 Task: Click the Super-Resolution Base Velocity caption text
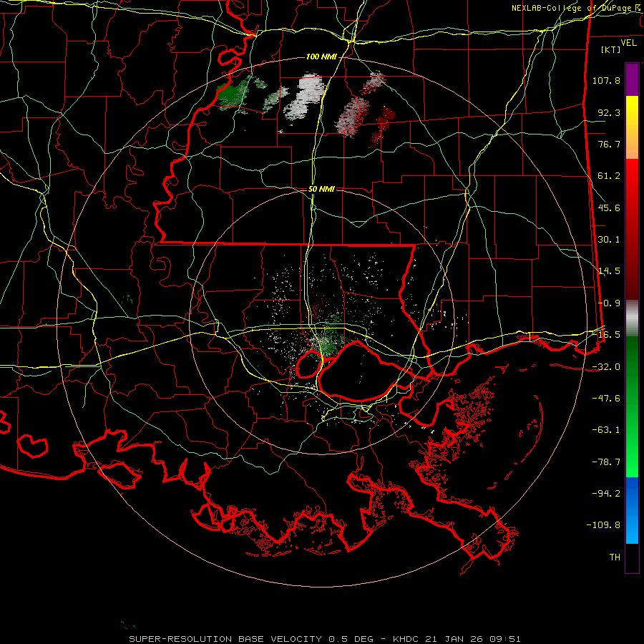[x=324, y=639]
